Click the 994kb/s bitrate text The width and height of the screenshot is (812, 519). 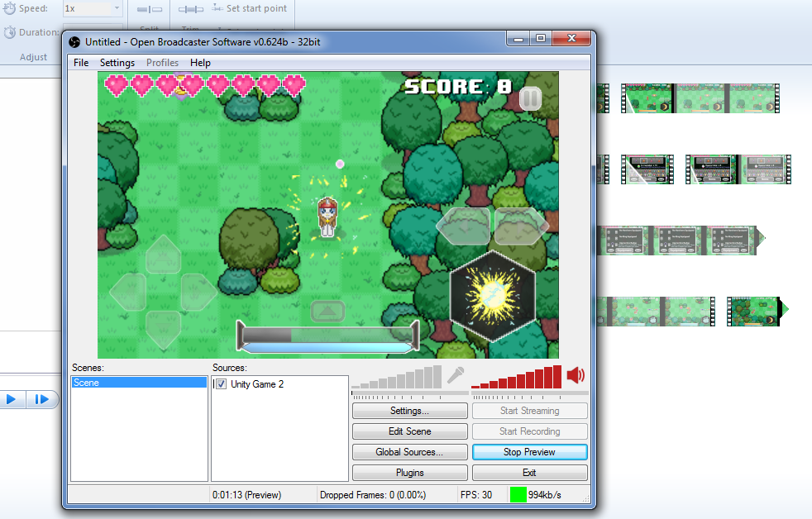point(545,495)
